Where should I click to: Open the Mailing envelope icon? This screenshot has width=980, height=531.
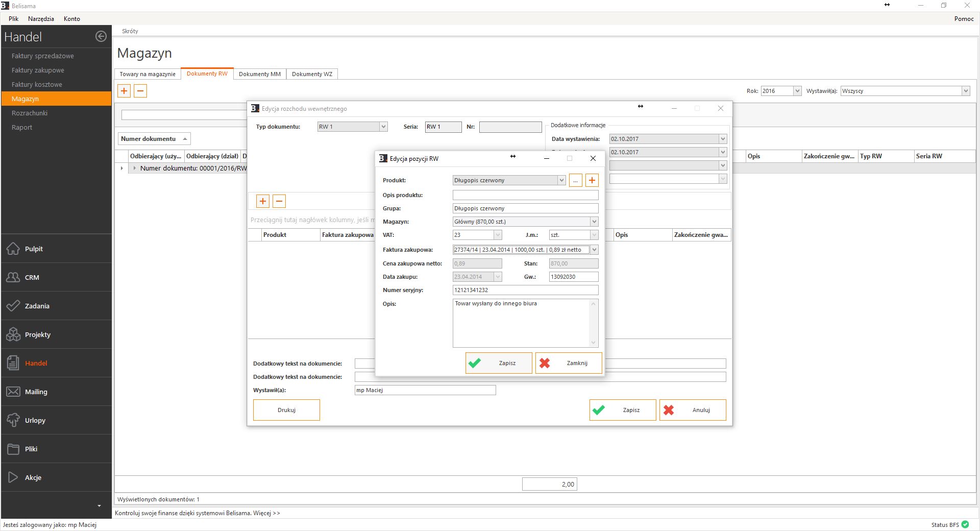(x=13, y=392)
